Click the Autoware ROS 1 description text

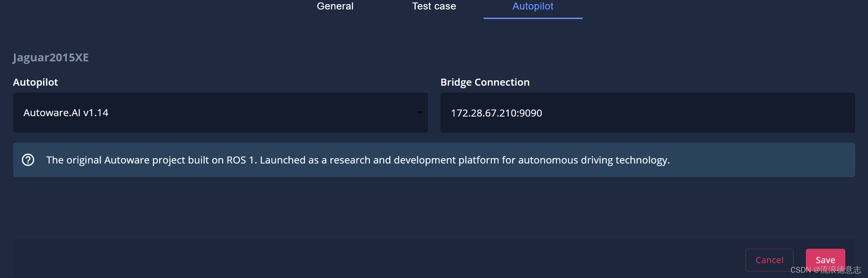[x=358, y=160]
